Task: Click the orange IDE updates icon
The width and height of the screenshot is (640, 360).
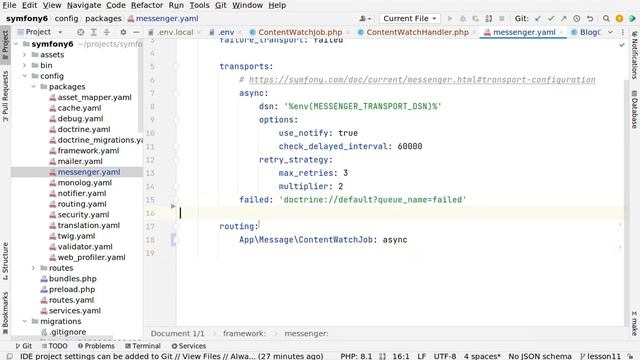Action: click(619, 18)
